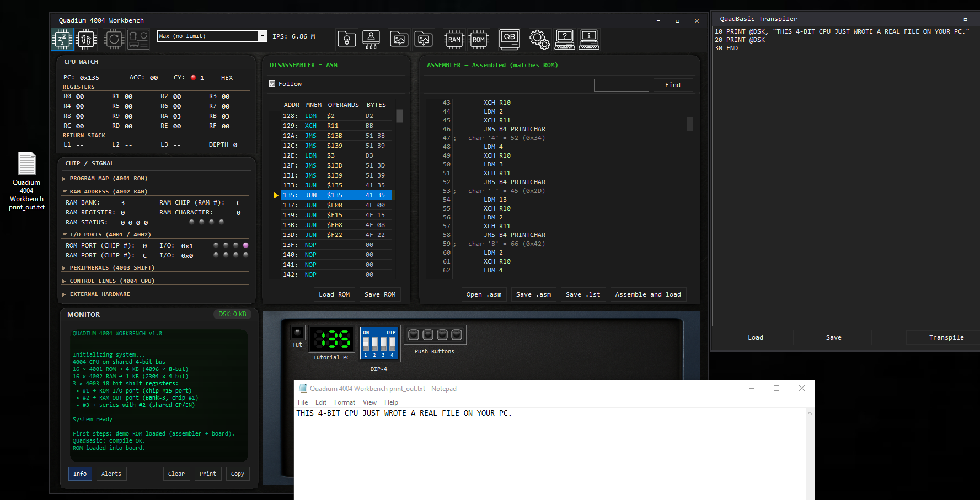This screenshot has width=980, height=500.
Task: Click the Assemble and load button
Action: tap(647, 294)
